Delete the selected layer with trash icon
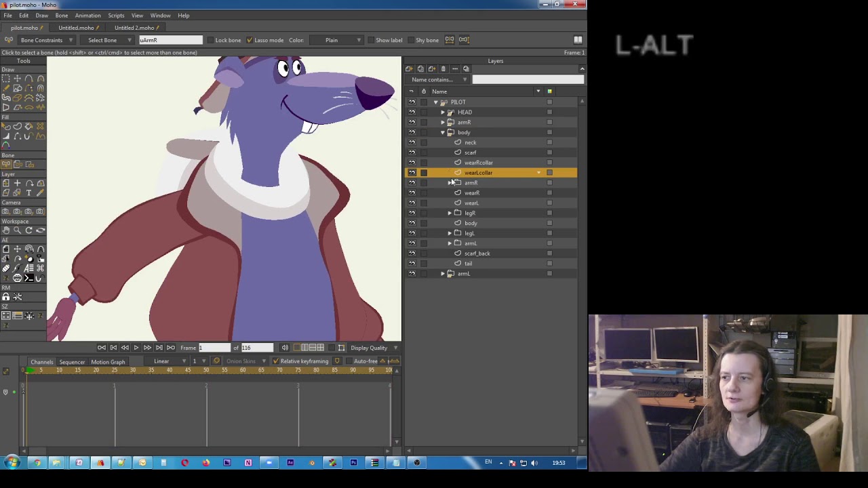The width and height of the screenshot is (868, 488). coord(443,69)
